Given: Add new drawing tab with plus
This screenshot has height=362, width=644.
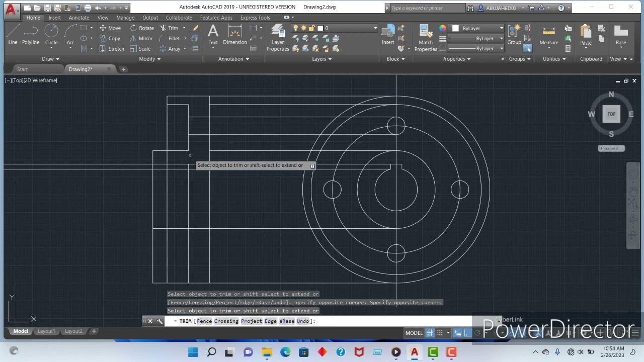Looking at the screenshot, I should [123, 69].
